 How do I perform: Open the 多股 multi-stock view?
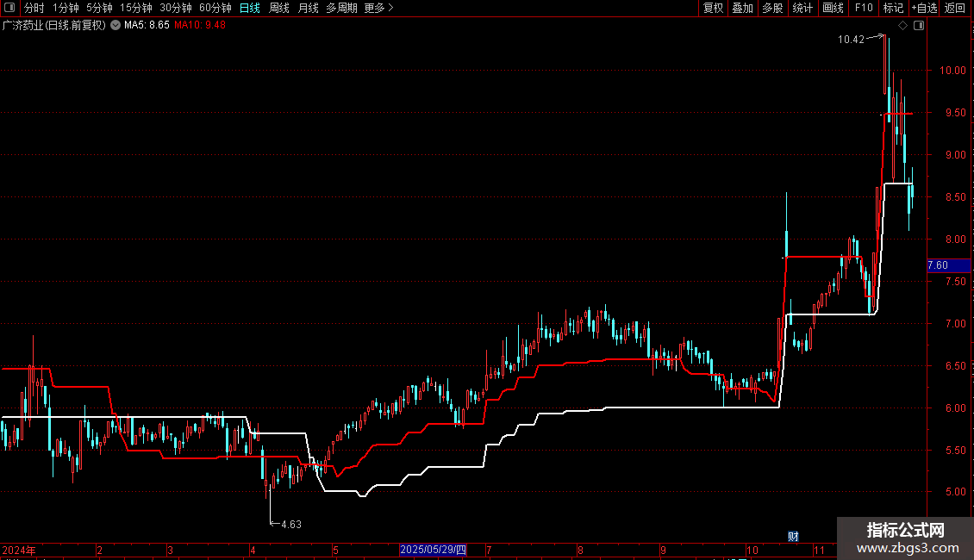tap(772, 8)
